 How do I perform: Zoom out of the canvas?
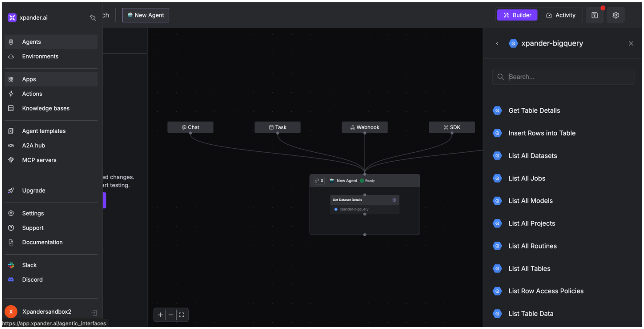click(x=171, y=315)
